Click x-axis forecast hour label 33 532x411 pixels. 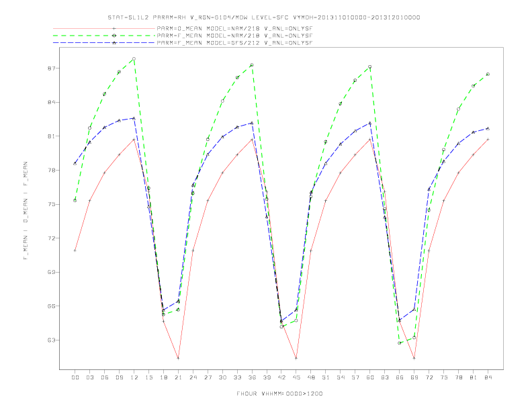pos(237,377)
